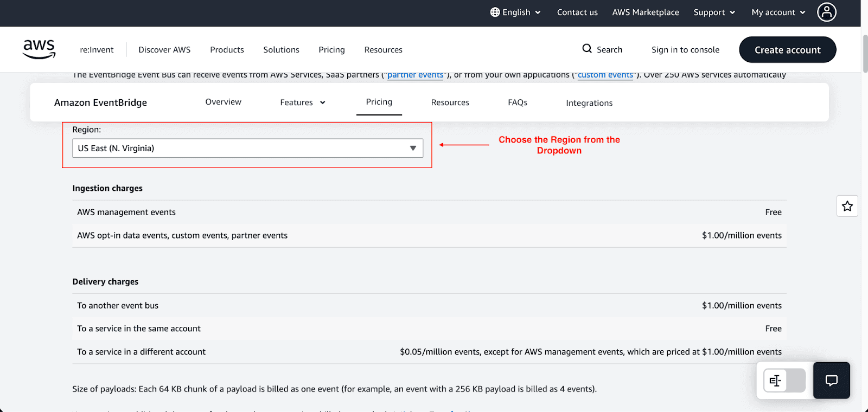Open AWS Marketplace link
This screenshot has width=868, height=412.
(646, 12)
